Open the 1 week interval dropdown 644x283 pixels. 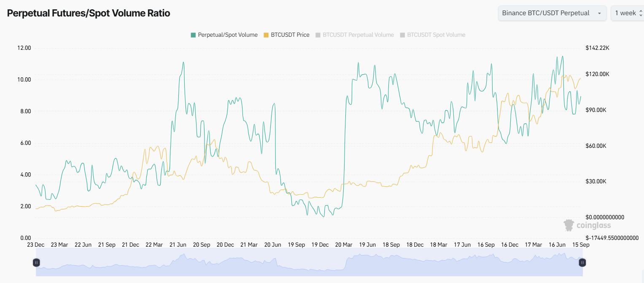tap(625, 13)
